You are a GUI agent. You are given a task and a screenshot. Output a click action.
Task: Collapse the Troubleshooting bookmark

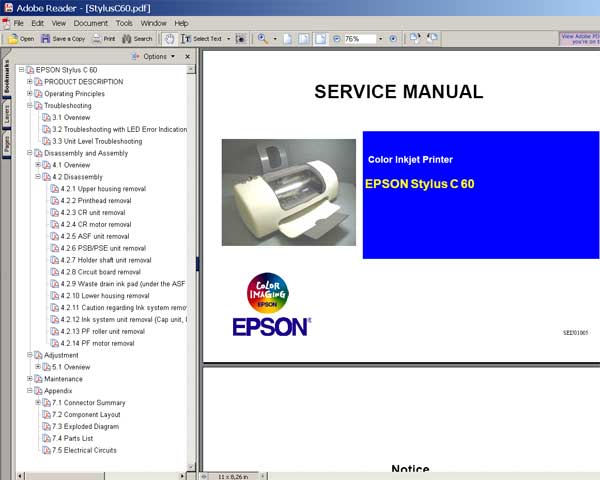point(29,105)
